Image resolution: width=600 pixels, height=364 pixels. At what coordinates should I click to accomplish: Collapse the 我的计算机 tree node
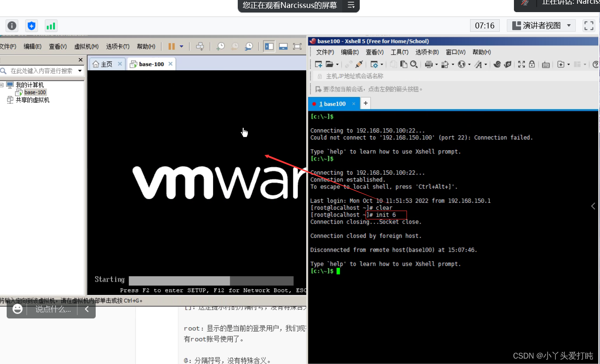click(x=2, y=85)
